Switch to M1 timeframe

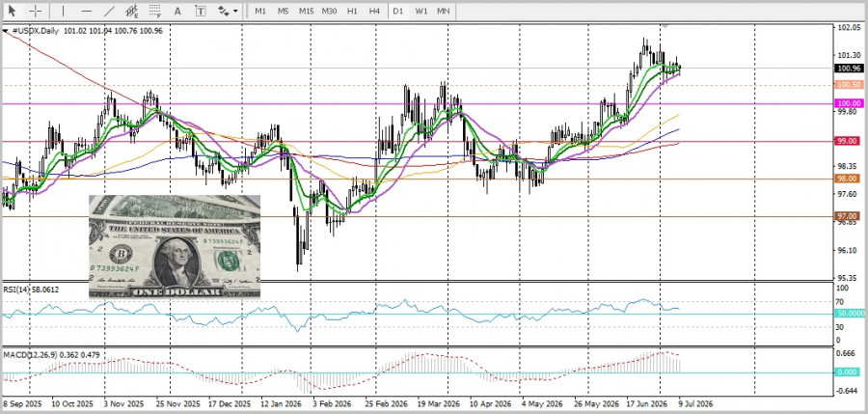click(260, 11)
